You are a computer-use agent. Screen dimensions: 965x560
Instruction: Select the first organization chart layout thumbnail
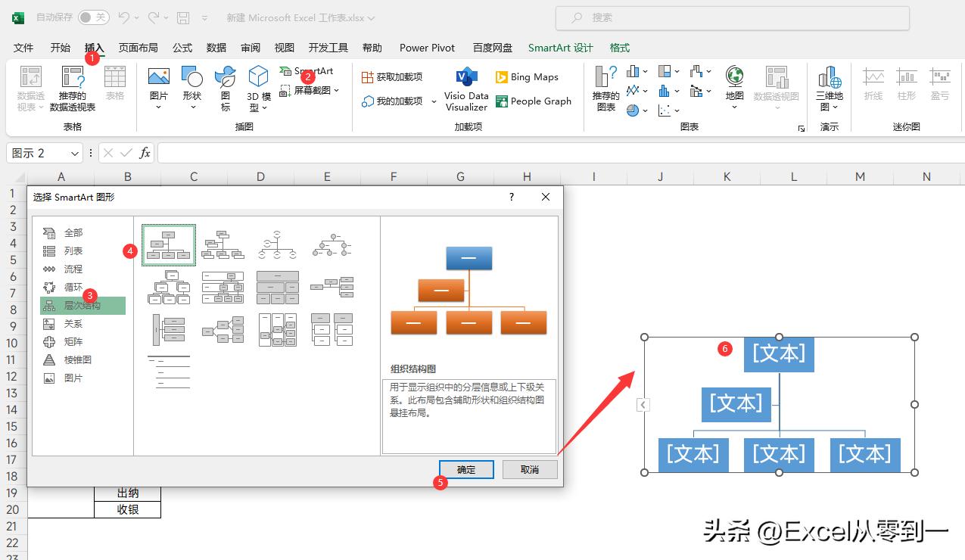168,244
